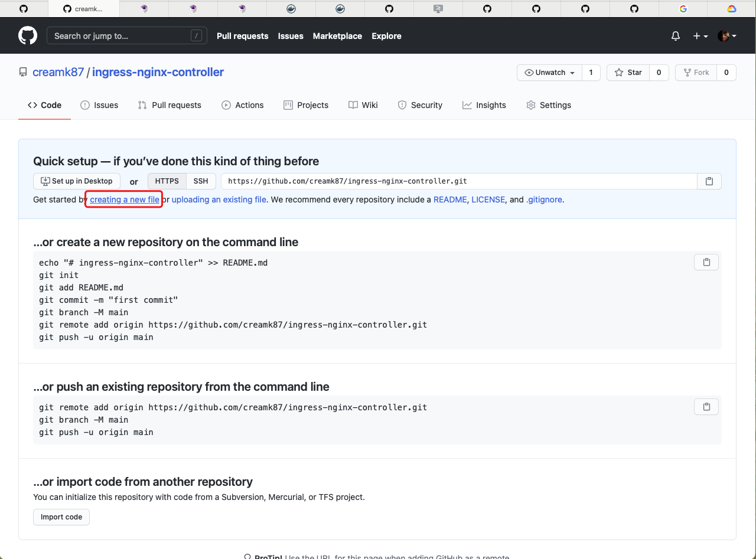Switch to the terminal-icon browser tab
Viewport: 756px width, 559px height.
point(438,9)
